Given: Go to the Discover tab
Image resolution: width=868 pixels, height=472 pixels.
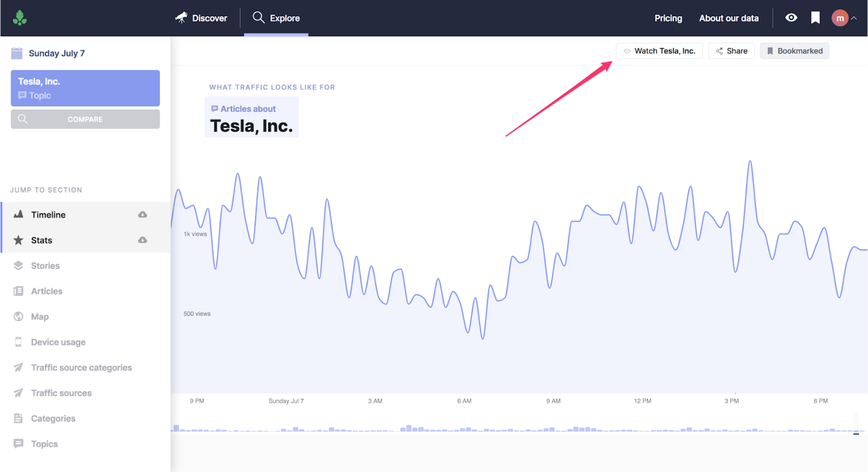Looking at the screenshot, I should (201, 18).
